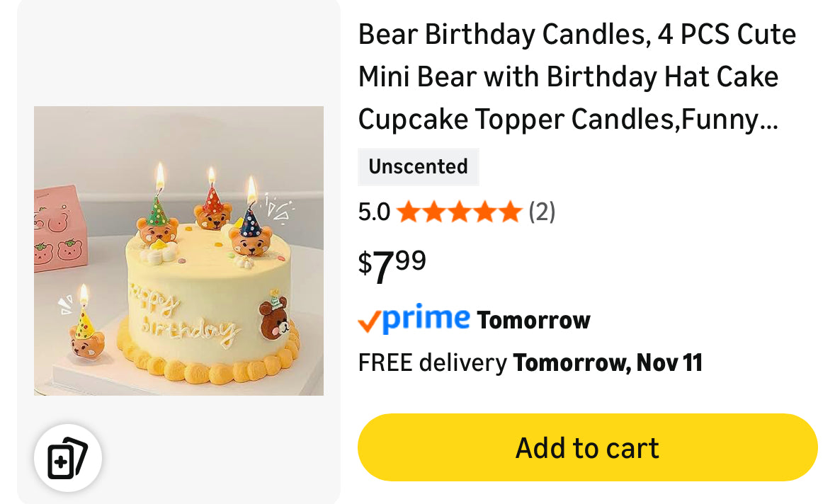
Task: Click the Tomorrow, Nov 11 delivery date
Action: tap(607, 363)
